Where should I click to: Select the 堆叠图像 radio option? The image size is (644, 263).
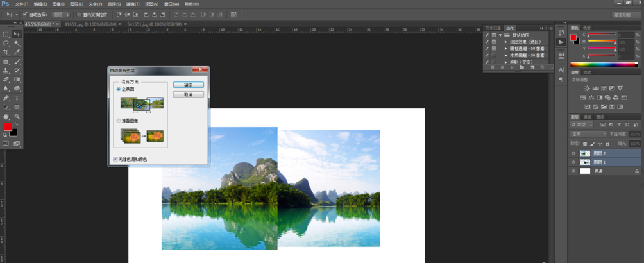pyautogui.click(x=119, y=121)
